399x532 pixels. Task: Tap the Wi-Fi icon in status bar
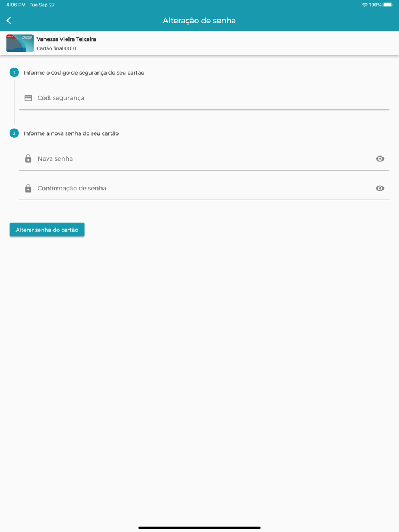(x=365, y=5)
